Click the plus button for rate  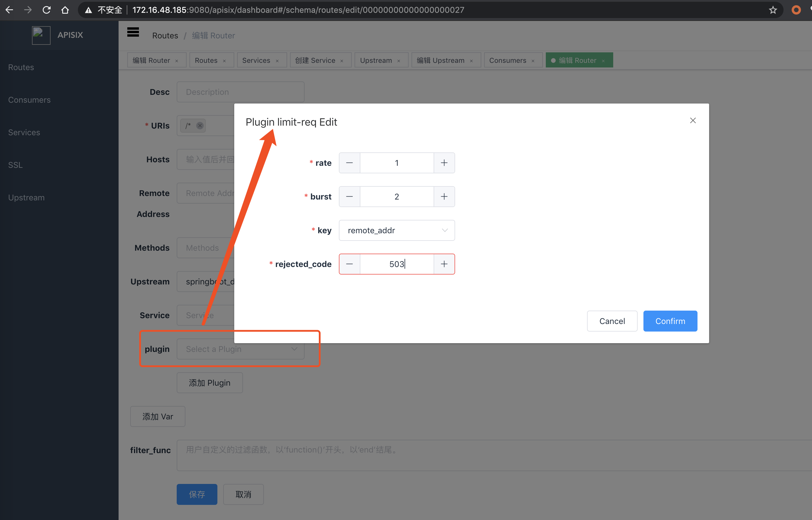coord(444,163)
